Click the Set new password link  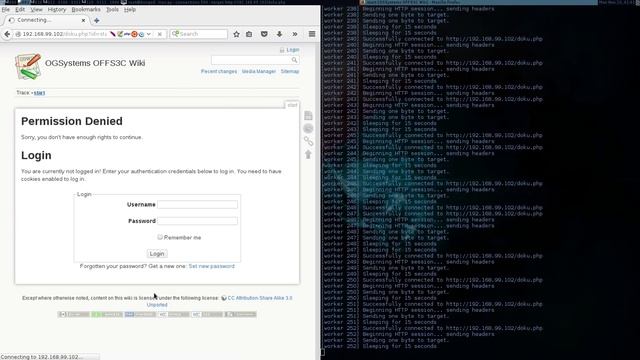[211, 266]
